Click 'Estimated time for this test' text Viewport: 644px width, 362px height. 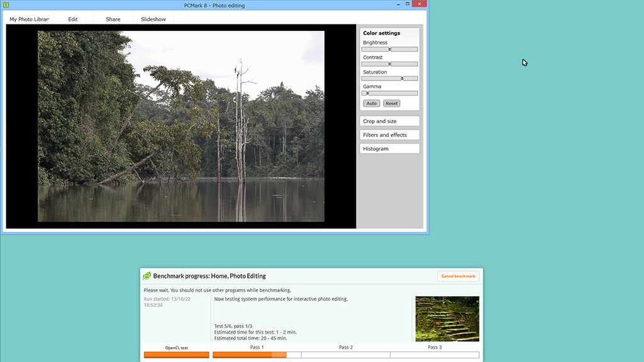[x=255, y=332]
